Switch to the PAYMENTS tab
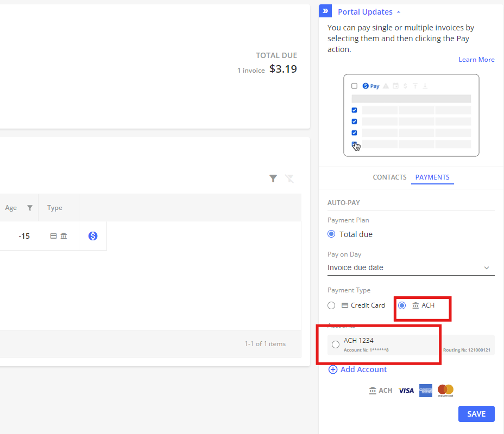This screenshot has height=434, width=504. [432, 177]
